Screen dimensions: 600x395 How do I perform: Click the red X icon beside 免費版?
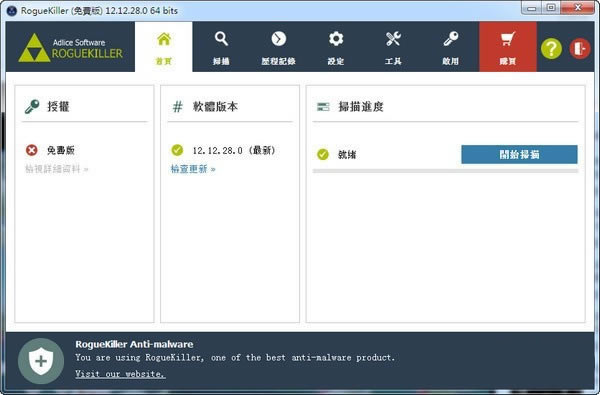[x=32, y=150]
